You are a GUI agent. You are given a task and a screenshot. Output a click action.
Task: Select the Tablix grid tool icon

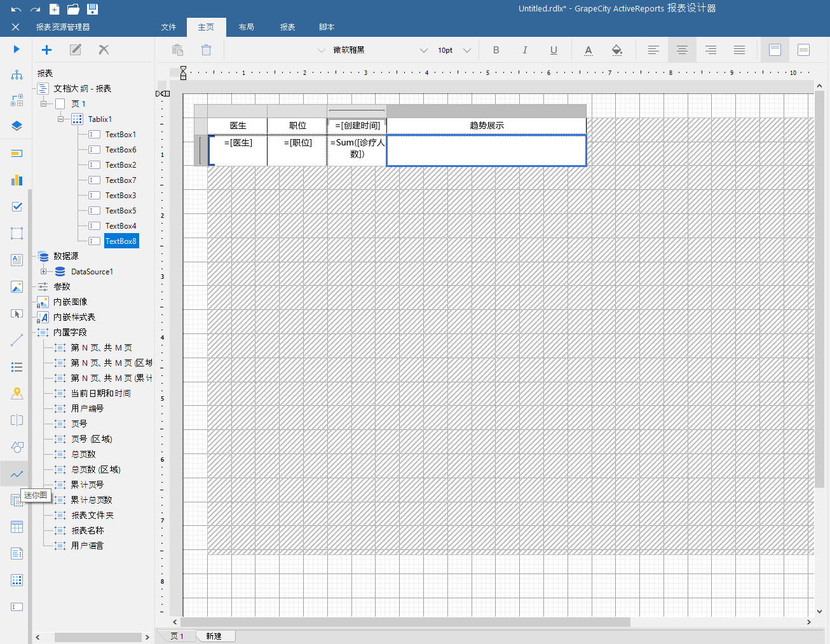[x=17, y=580]
